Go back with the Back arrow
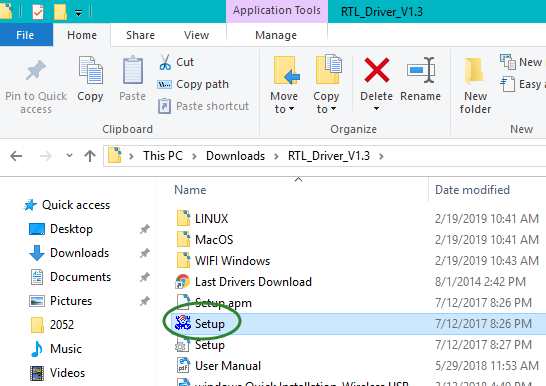Viewport: 546px width, 386px height. point(16,156)
